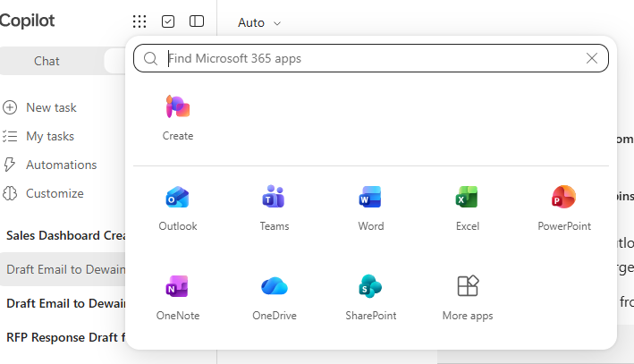Focus the Find Microsoft 365 apps field

click(371, 58)
